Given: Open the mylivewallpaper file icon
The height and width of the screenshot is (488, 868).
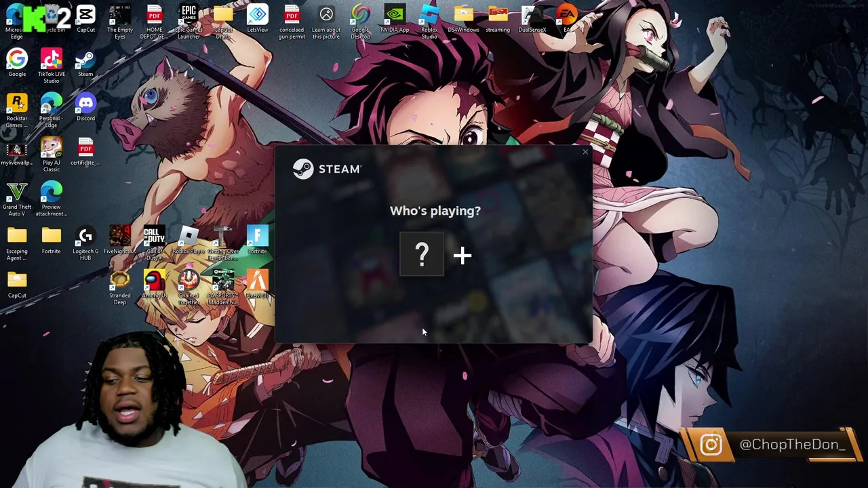Looking at the screenshot, I should (17, 152).
